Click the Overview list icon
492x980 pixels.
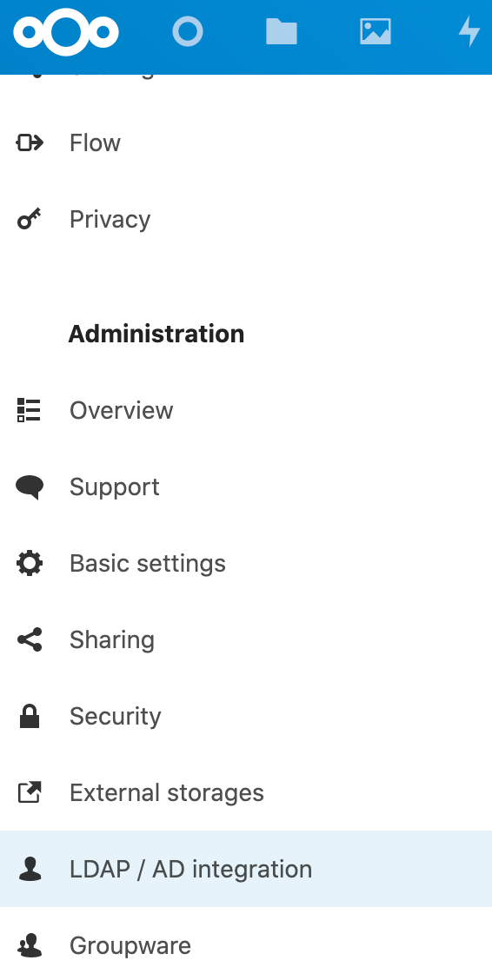point(30,410)
